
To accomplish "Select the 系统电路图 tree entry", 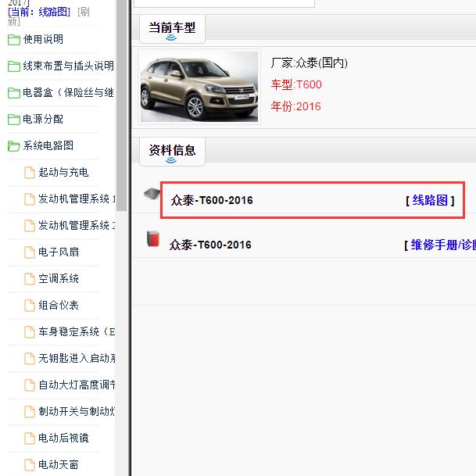I will point(48,145).
